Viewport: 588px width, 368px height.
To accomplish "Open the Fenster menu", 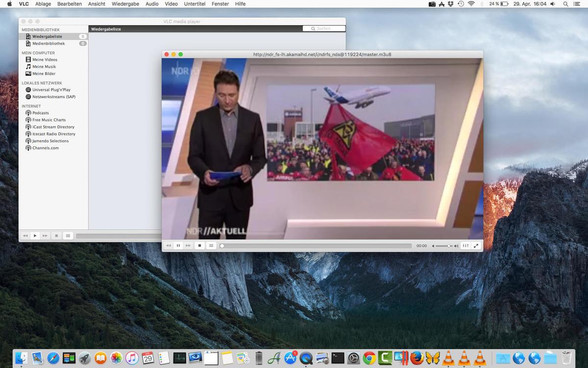I will tap(220, 4).
